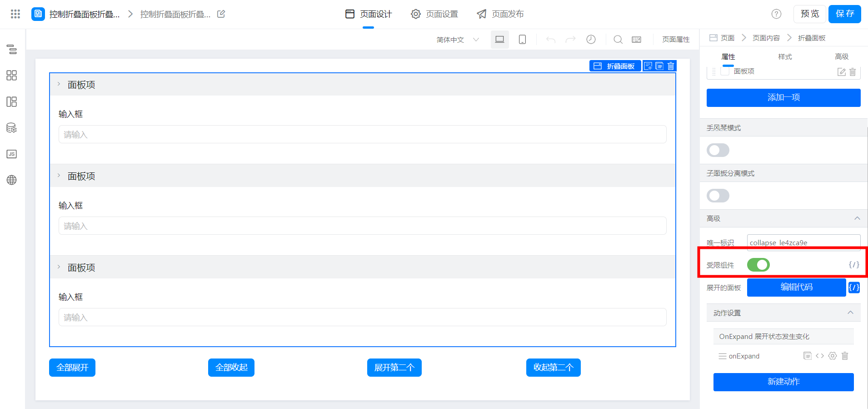Image resolution: width=868 pixels, height=409 pixels.
Task: Open the outline tree sidebar icon
Action: point(12,49)
